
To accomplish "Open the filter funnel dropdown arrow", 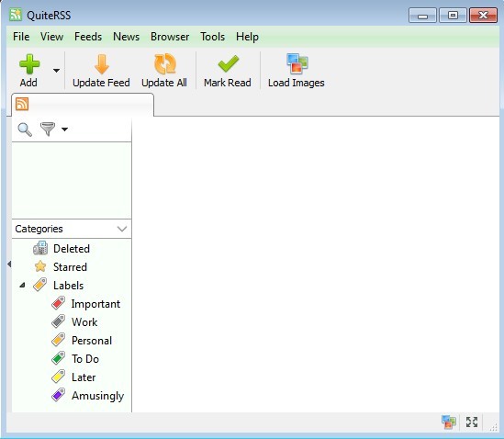I will [x=64, y=129].
